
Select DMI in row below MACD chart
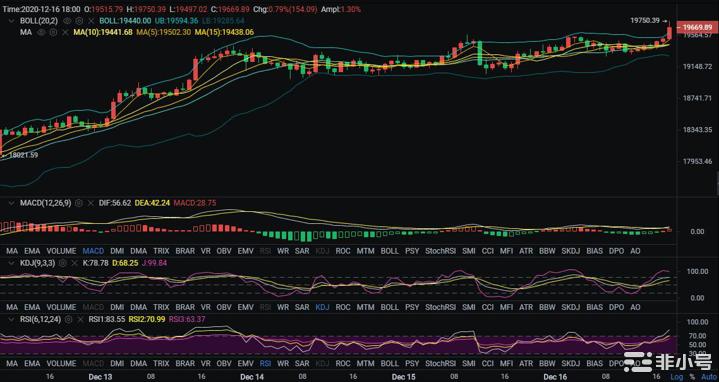click(117, 251)
